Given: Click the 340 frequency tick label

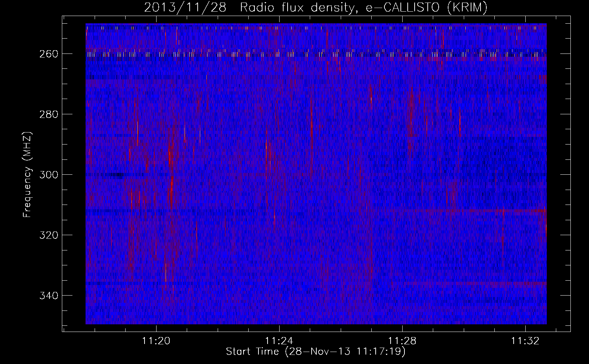Looking at the screenshot, I should coord(48,296).
